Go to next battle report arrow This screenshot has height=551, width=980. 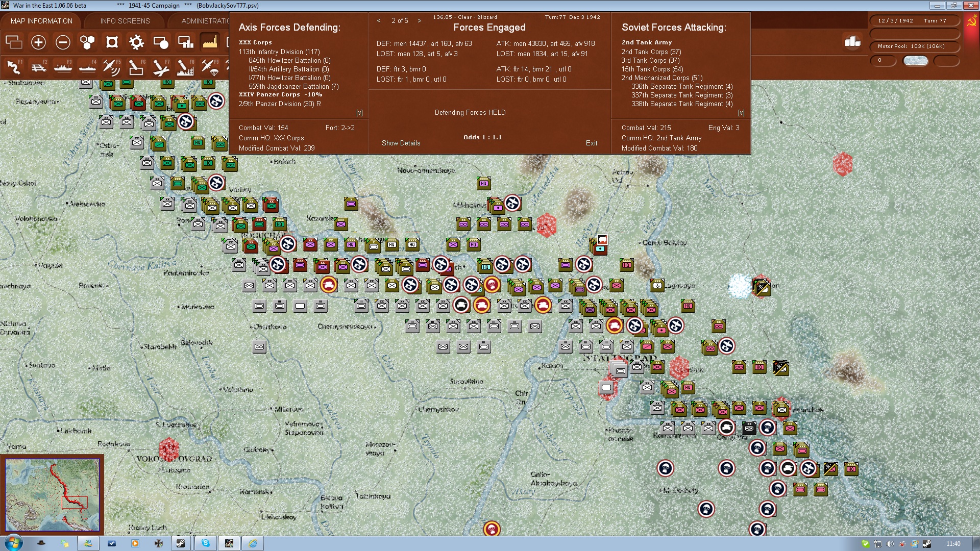coord(420,21)
